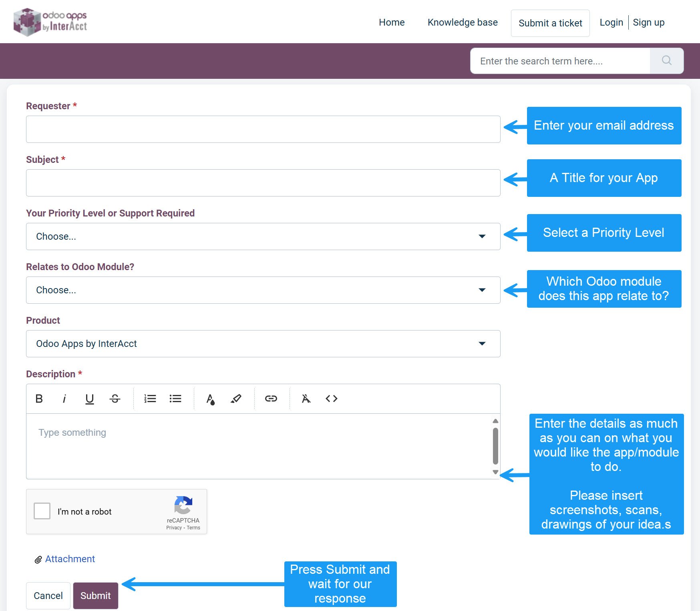This screenshot has height=611, width=700.
Task: Click description scrollbar up arrow
Action: [x=495, y=421]
